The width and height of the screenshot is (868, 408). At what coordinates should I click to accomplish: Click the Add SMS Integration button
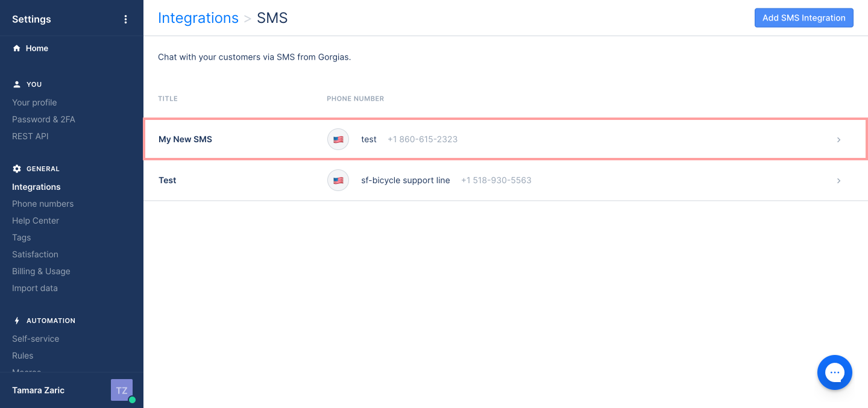[804, 17]
